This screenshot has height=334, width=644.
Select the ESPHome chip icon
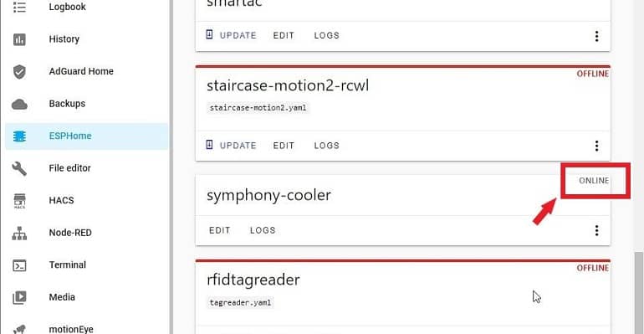coord(19,136)
